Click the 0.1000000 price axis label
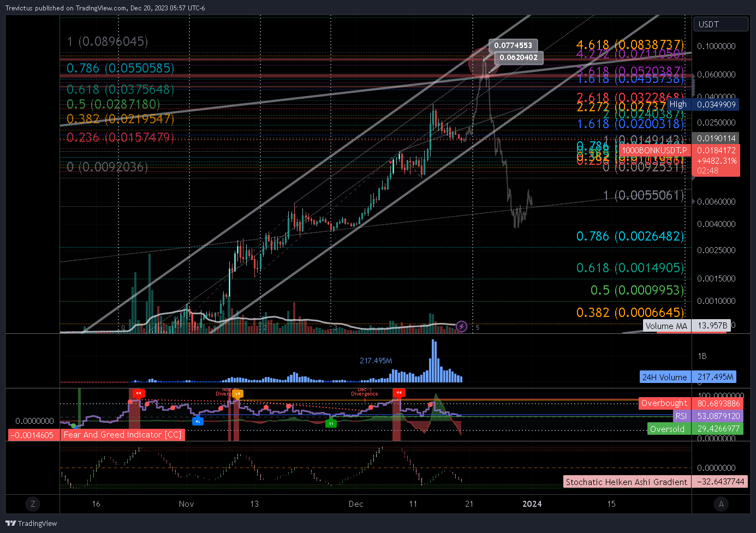Viewport: 756px width, 533px height. [716, 46]
